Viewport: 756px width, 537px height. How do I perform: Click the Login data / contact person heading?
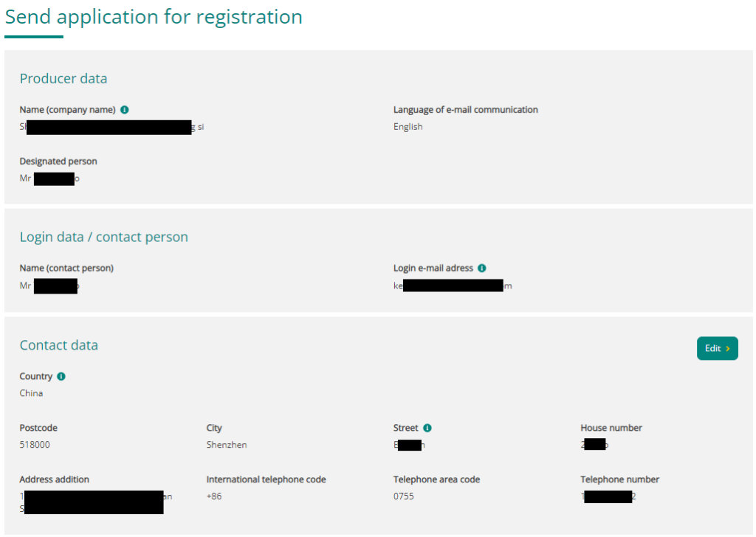pos(103,237)
